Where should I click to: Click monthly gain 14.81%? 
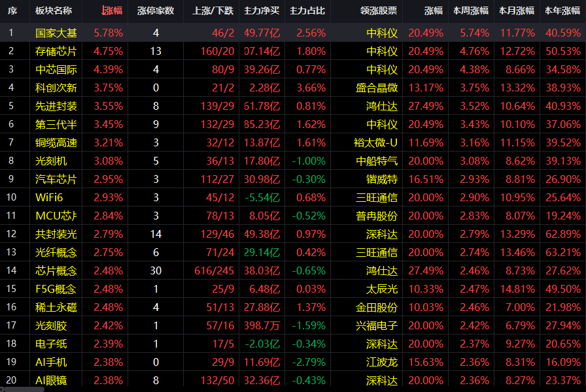click(x=517, y=289)
